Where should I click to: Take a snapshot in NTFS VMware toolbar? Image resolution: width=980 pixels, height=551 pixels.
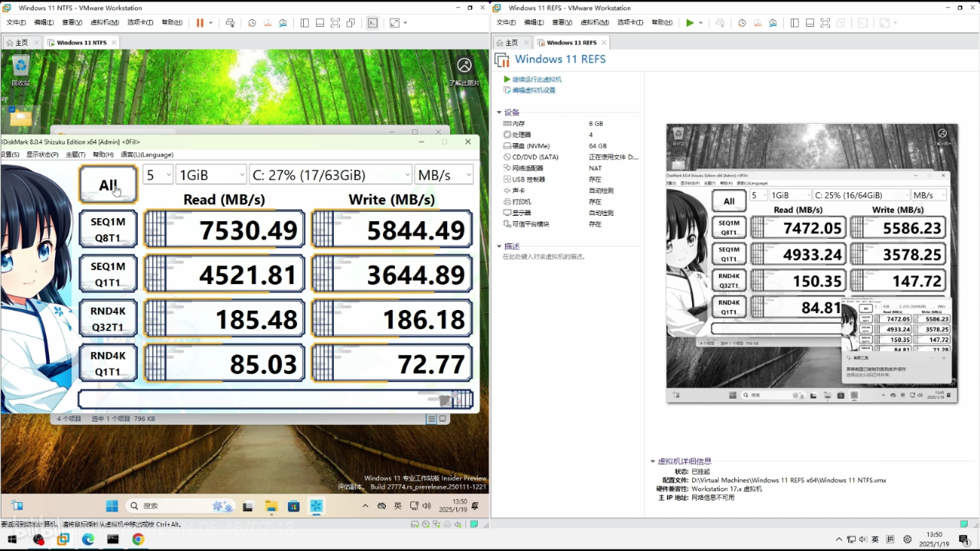(x=252, y=23)
